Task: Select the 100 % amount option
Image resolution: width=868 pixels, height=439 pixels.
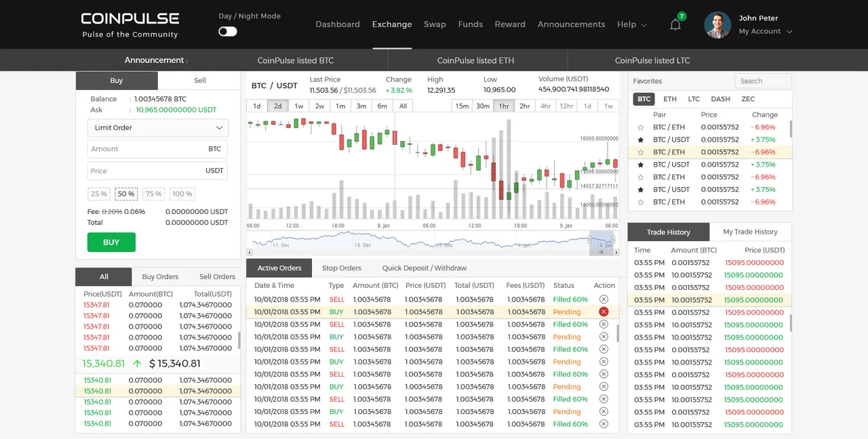Action: [x=182, y=194]
